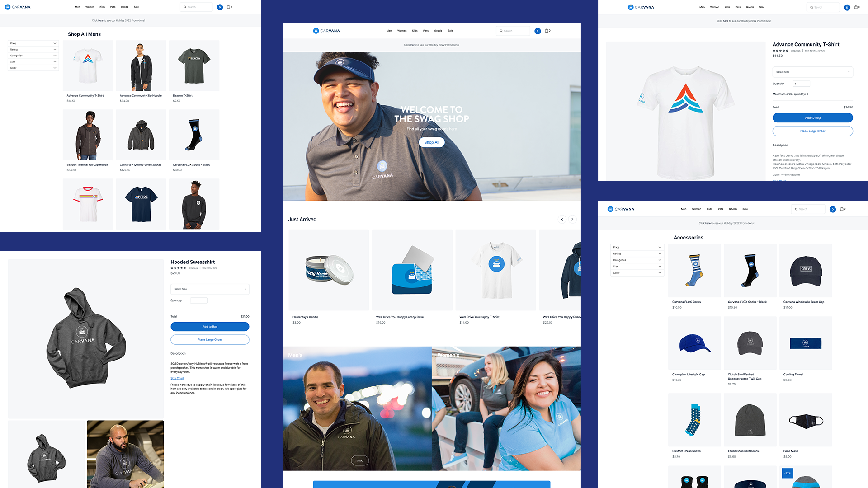Click the account circle on the Accessories page
This screenshot has height=488, width=868.
tap(833, 209)
